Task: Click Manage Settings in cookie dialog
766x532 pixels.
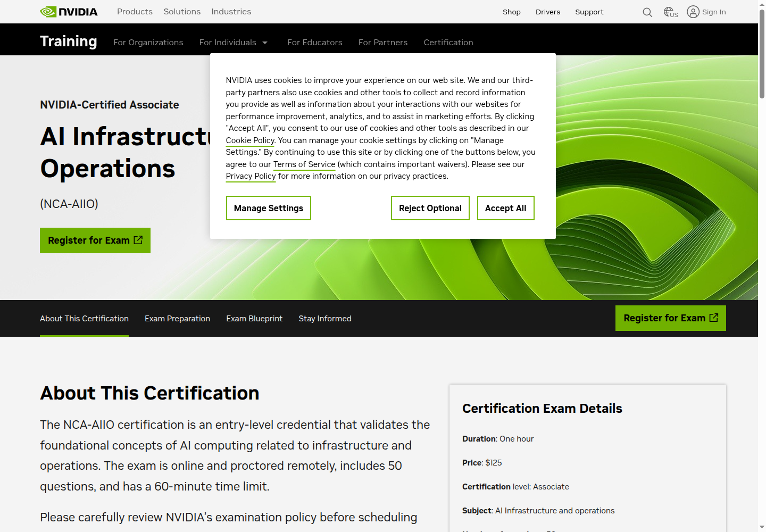Action: point(269,208)
